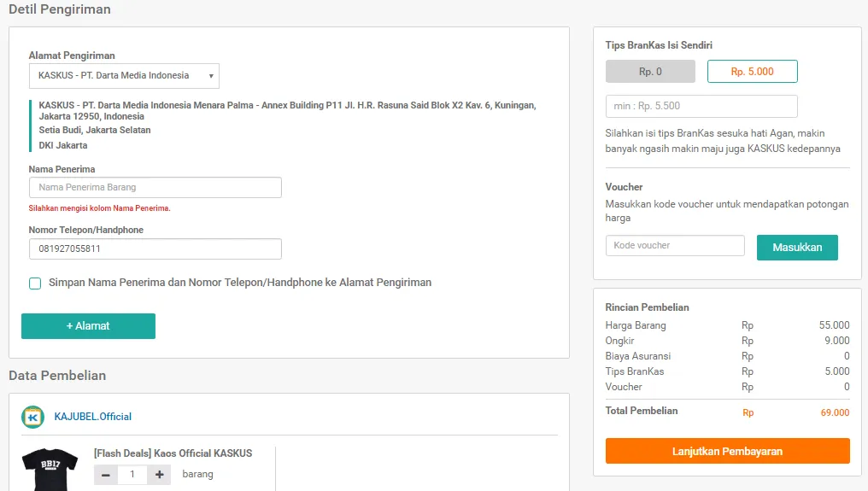Viewport: 868px width, 491px height.
Task: Open the Alamat Pengiriman address dropdown
Action: click(x=124, y=76)
